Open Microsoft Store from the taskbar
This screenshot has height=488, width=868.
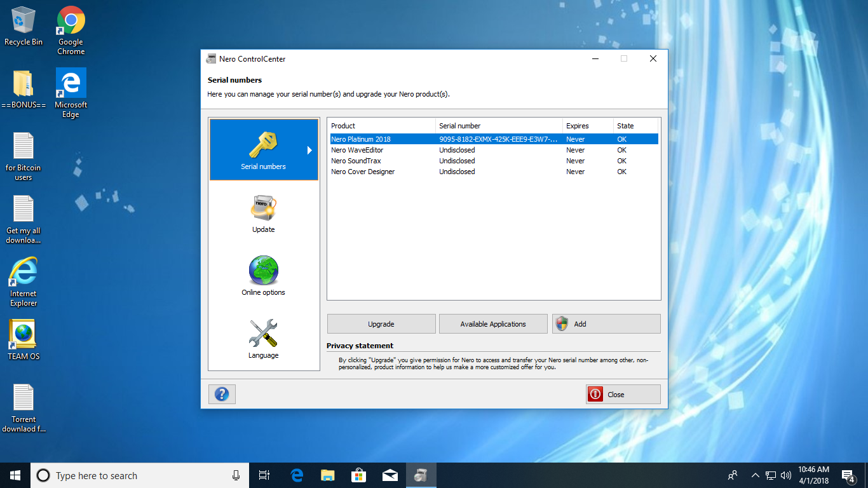click(359, 475)
